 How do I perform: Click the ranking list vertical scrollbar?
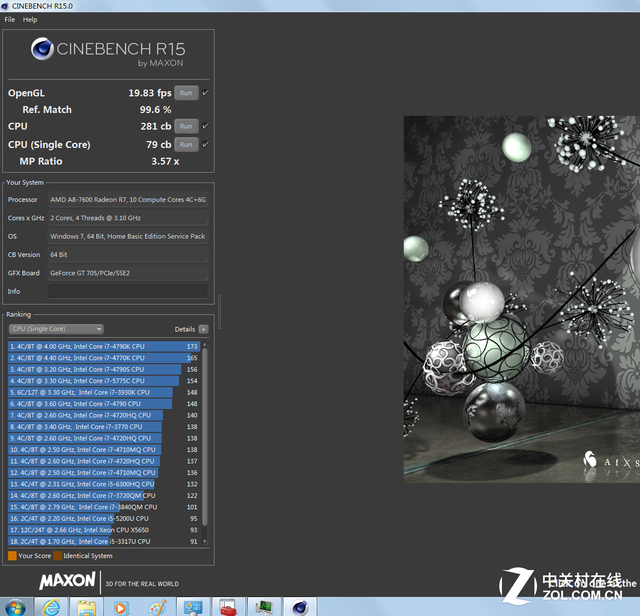click(x=204, y=437)
